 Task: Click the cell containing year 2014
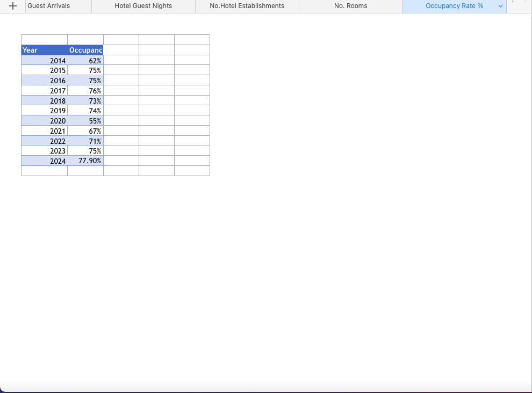44,61
